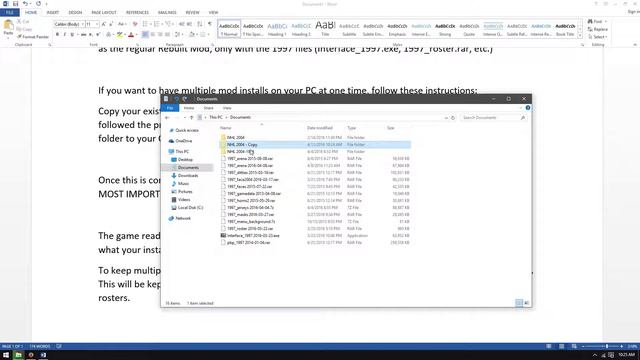Switch to Word's REFERENCES tab
This screenshot has width=640, height=360.
tap(137, 13)
